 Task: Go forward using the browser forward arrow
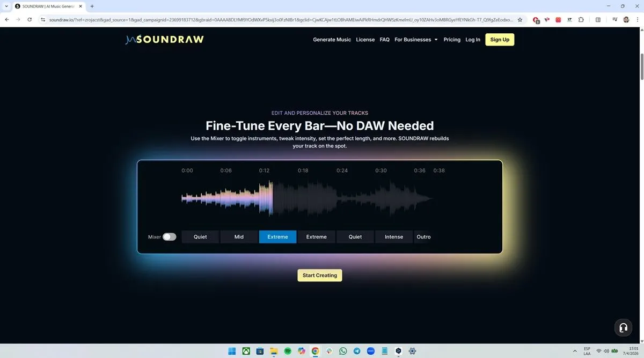(18, 20)
